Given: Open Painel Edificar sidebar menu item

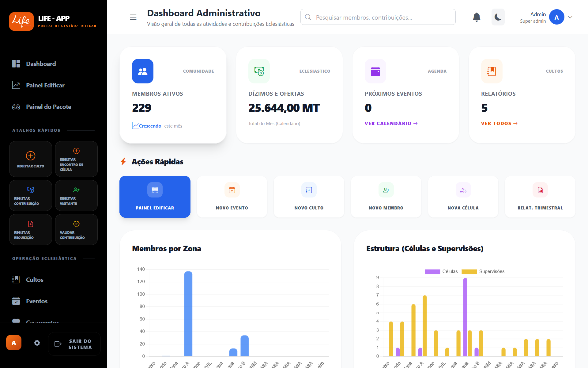Looking at the screenshot, I should click(45, 85).
